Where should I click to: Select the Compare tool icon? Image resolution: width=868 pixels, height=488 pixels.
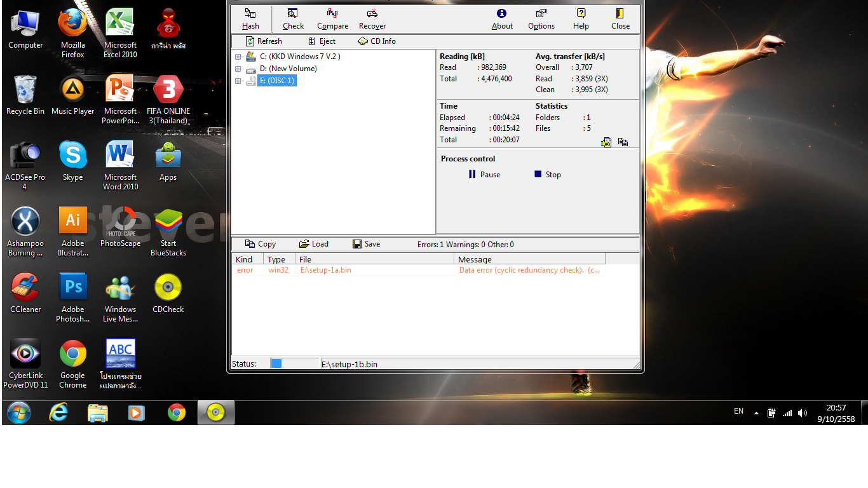[332, 19]
